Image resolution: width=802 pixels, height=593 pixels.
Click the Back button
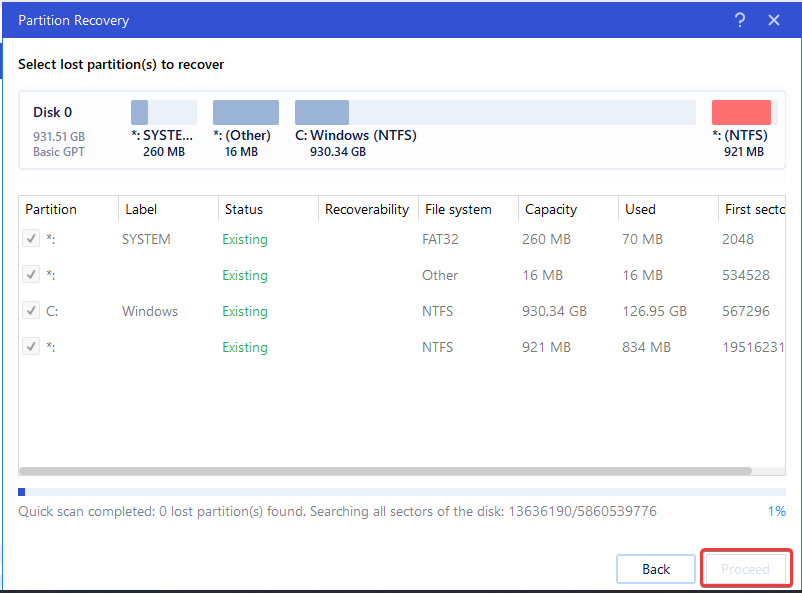click(656, 569)
